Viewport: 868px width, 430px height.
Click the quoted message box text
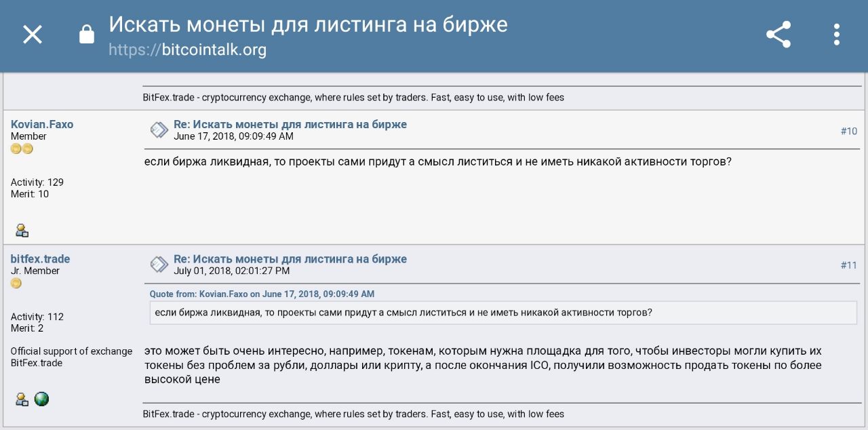[x=403, y=313]
